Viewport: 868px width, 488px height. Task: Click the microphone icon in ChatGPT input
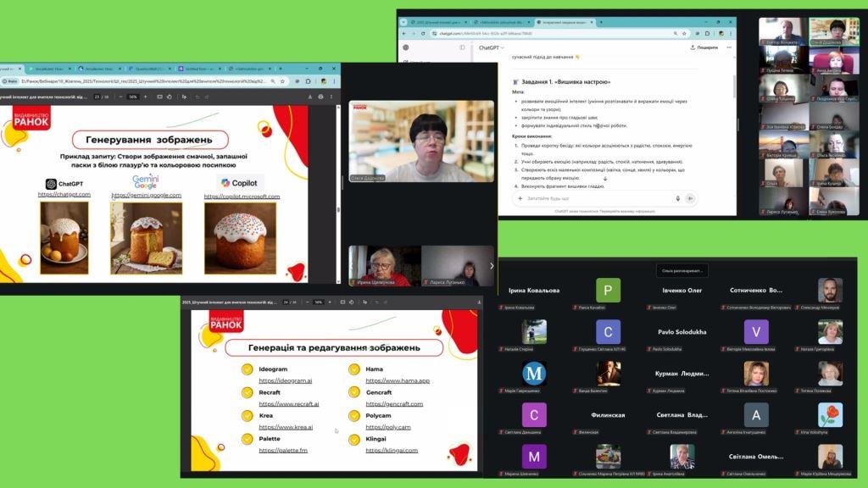[x=677, y=198]
